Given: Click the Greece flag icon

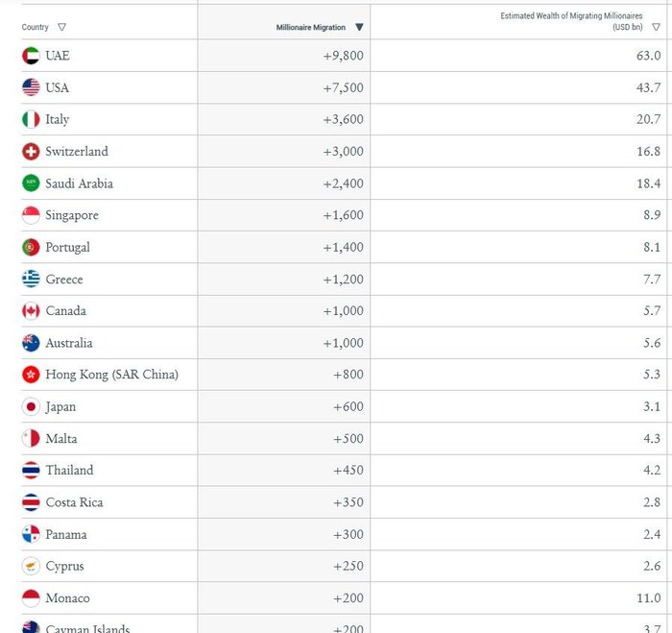Looking at the screenshot, I should coord(31,280).
